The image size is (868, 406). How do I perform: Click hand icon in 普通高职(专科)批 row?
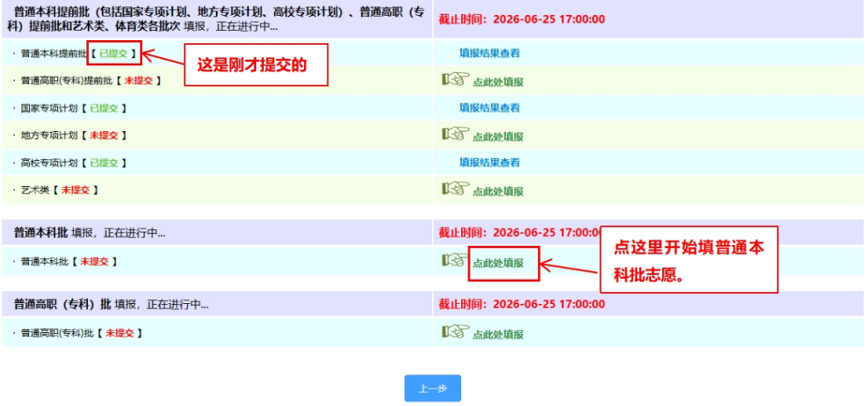point(455,331)
